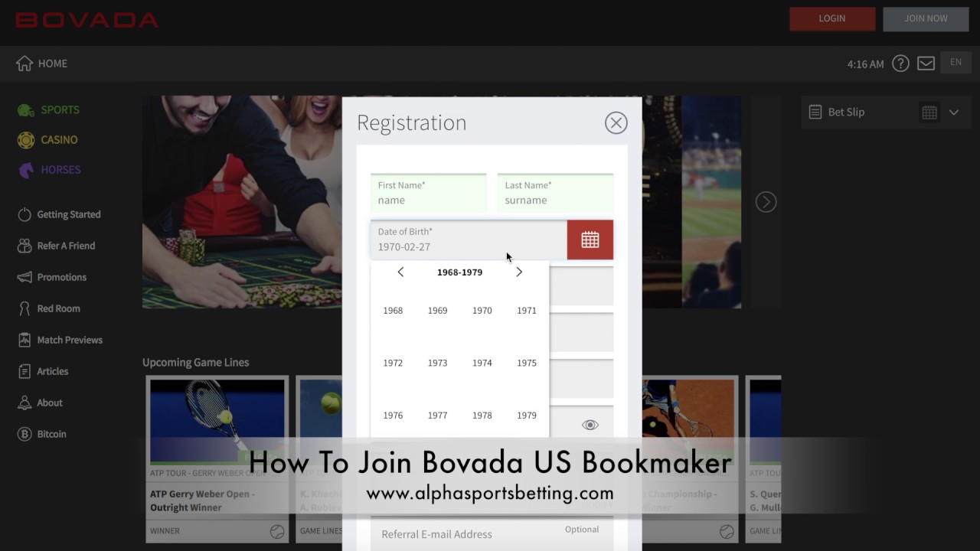
Task: Click the sport ball icon on the Championship card
Action: (x=727, y=531)
